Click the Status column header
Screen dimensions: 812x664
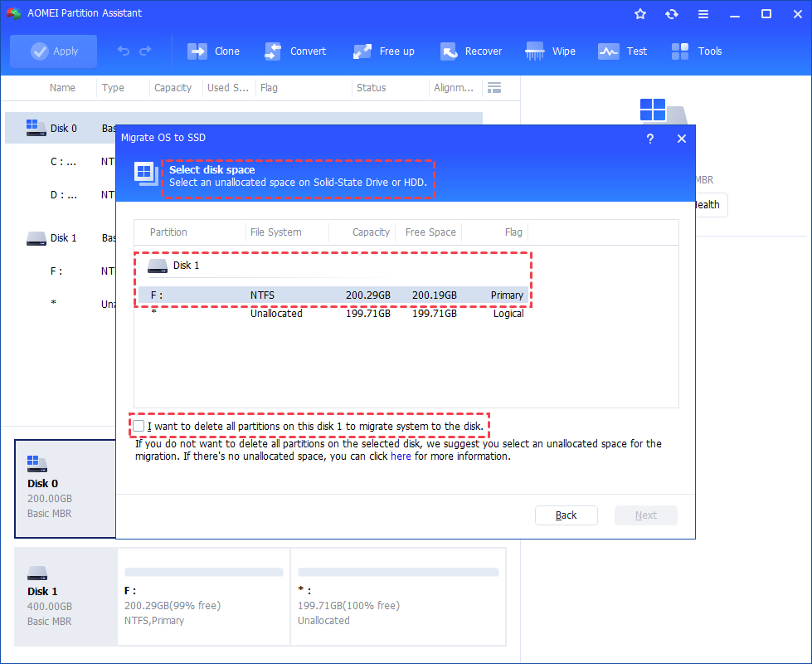[371, 88]
